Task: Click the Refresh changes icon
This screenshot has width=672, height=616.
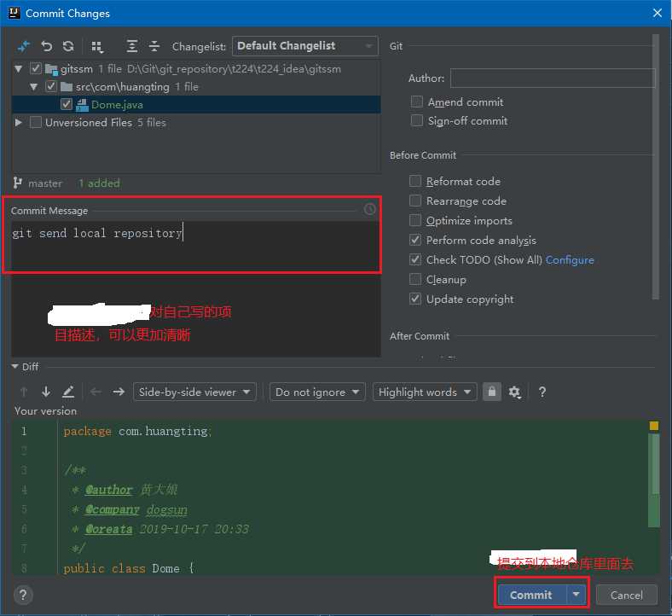Action: (x=68, y=46)
